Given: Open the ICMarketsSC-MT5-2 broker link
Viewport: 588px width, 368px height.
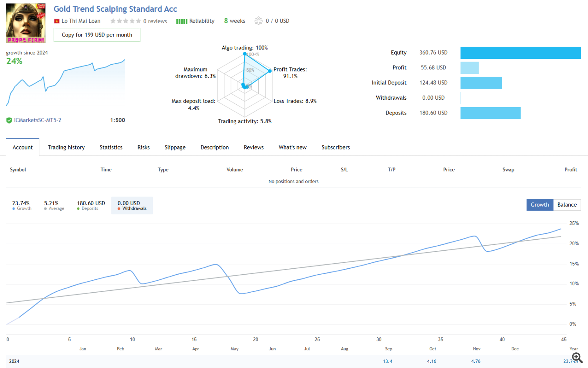Looking at the screenshot, I should (38, 120).
